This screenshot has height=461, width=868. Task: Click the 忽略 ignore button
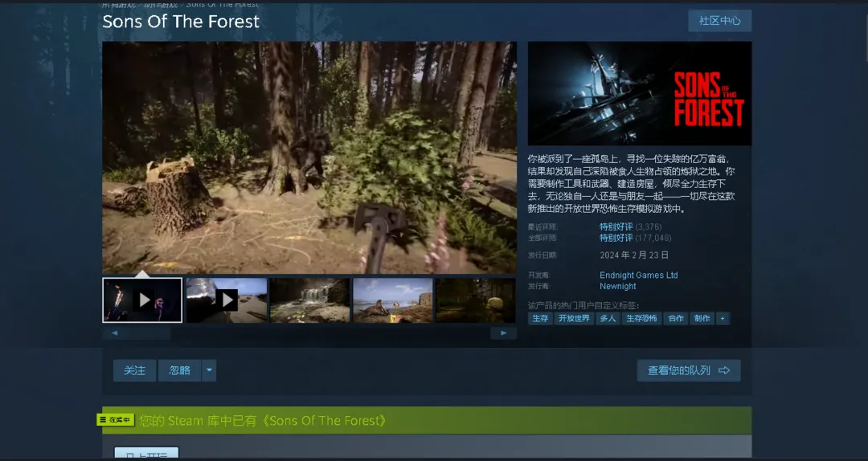(179, 370)
